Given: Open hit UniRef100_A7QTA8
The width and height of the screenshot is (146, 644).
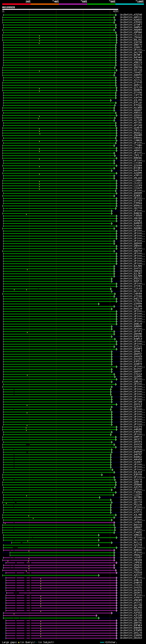Looking at the screenshot, I should point(131,15).
